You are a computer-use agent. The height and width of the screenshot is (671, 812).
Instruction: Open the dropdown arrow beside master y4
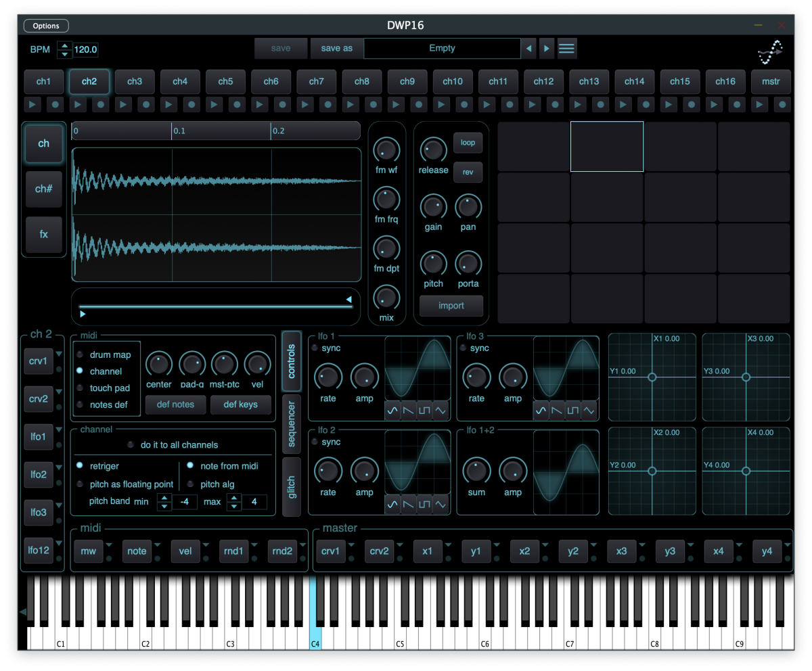click(x=788, y=544)
